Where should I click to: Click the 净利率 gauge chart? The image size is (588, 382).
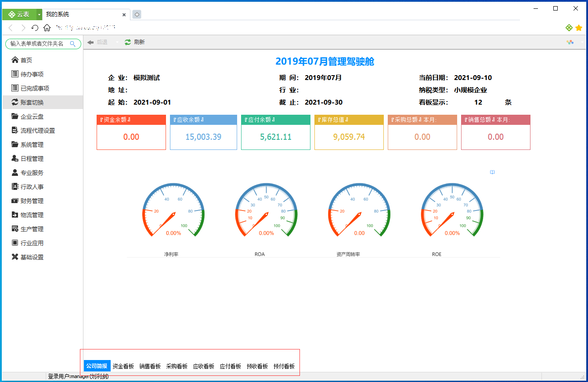coord(173,210)
